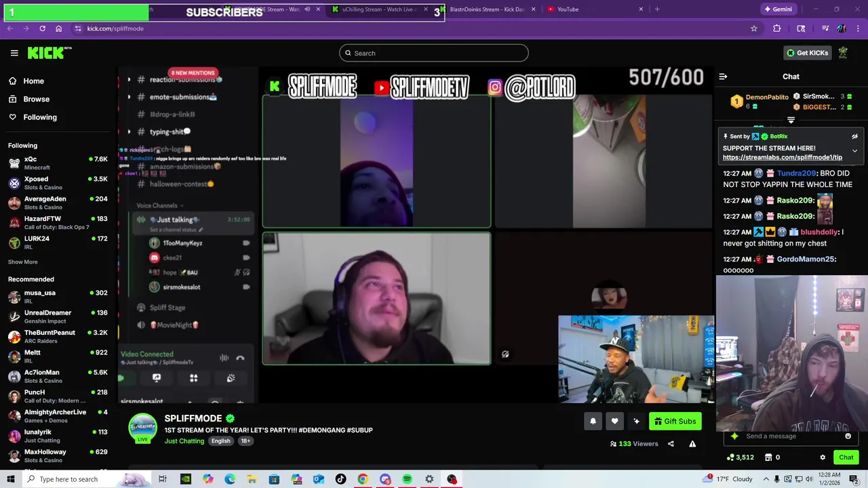Open the Just Chatting category link
This screenshot has width=868, height=488.
pos(184,441)
